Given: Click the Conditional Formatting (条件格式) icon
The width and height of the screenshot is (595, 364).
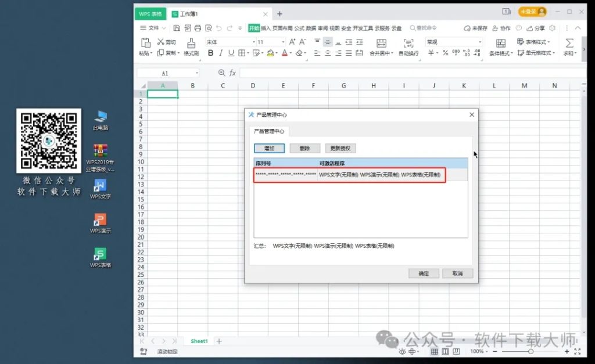Looking at the screenshot, I should [500, 47].
